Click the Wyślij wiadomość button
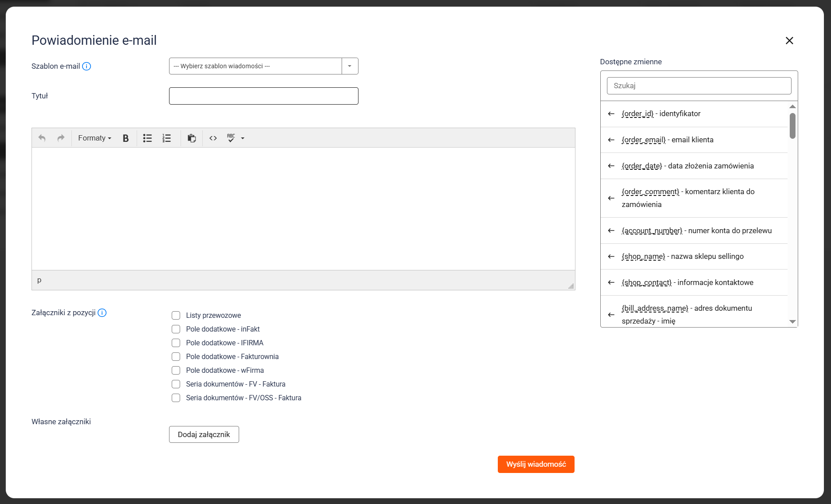This screenshot has width=831, height=504. [x=536, y=464]
